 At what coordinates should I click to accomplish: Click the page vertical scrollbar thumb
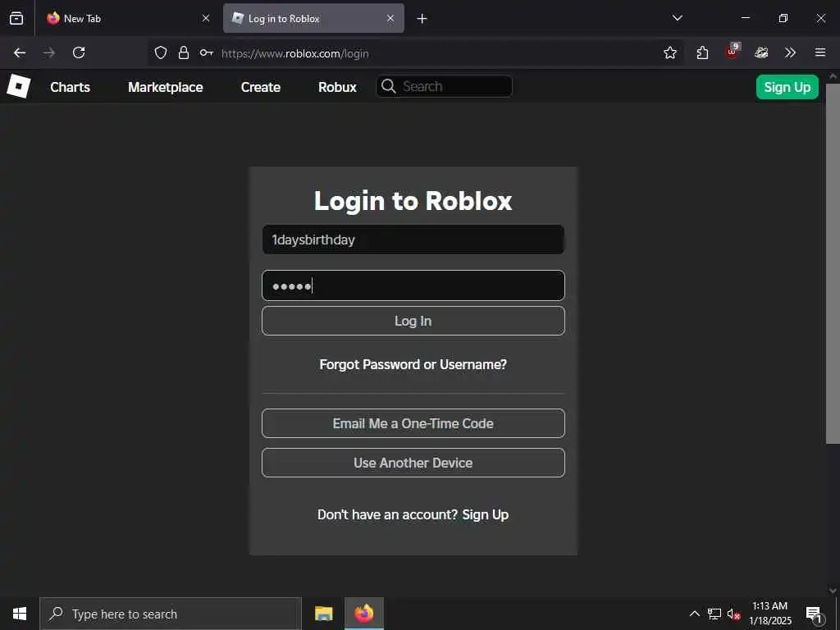tap(833, 262)
